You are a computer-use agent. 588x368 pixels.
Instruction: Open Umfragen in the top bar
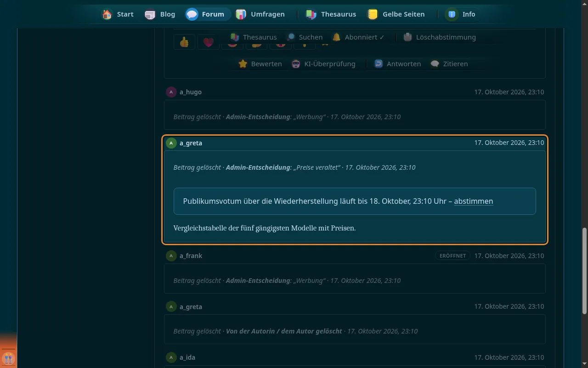click(260, 14)
